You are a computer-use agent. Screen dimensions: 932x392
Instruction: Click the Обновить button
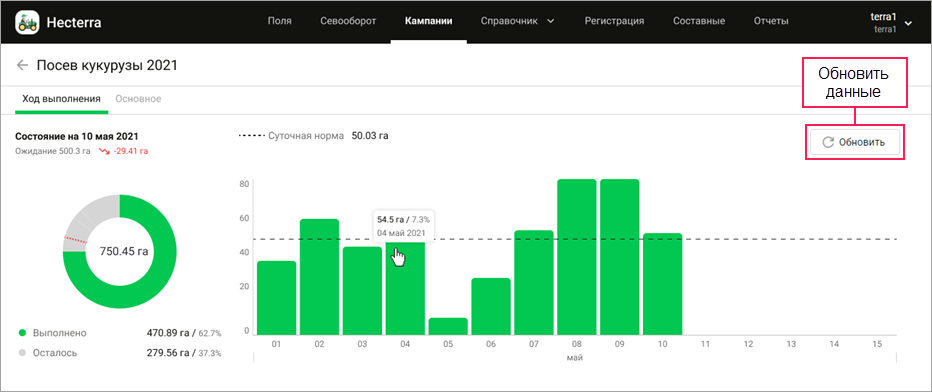click(x=855, y=142)
